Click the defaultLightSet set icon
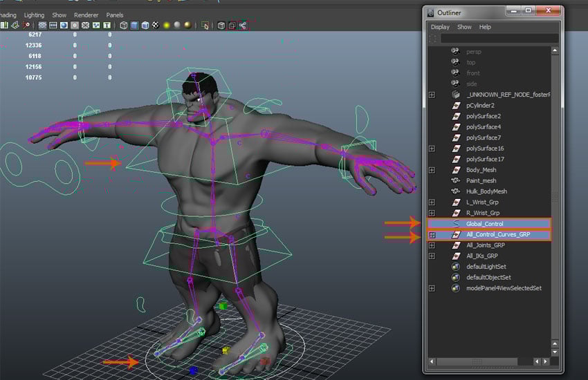This screenshot has width=588, height=380. (455, 267)
